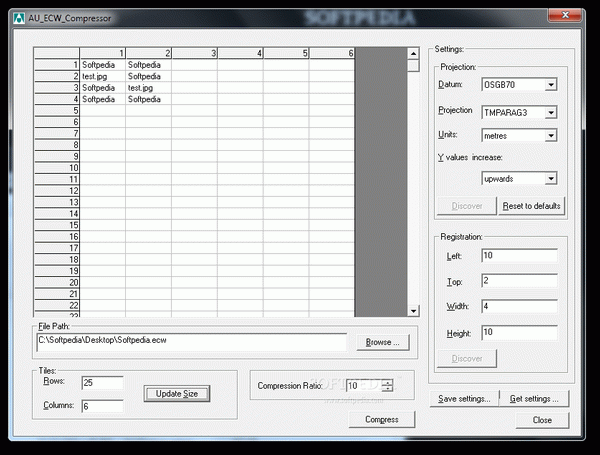Image resolution: width=600 pixels, height=455 pixels.
Task: Decrease the Compression Ratio with down arrow
Action: [387, 389]
